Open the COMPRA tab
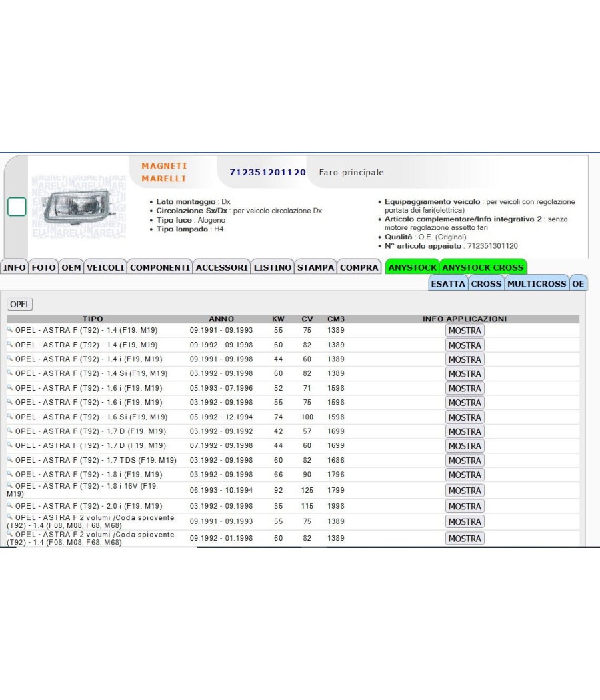Screen dimensions: 600x700 tap(359, 267)
